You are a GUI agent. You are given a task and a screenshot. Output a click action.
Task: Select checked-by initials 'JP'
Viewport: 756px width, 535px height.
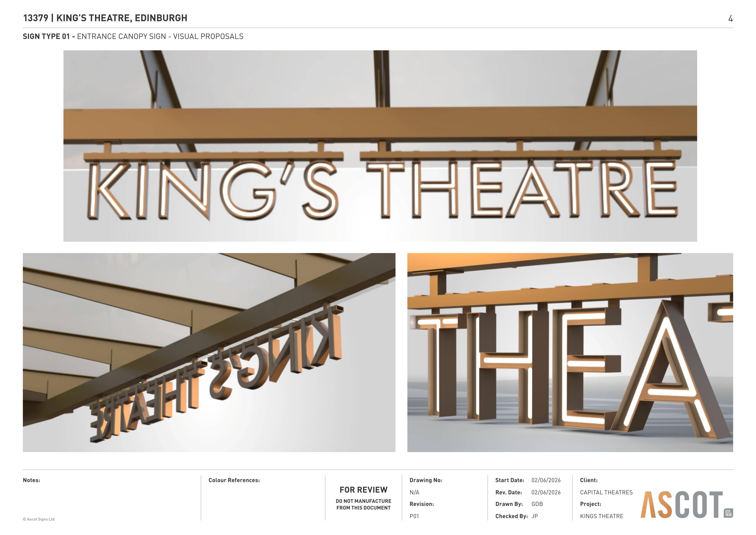[x=535, y=516]
